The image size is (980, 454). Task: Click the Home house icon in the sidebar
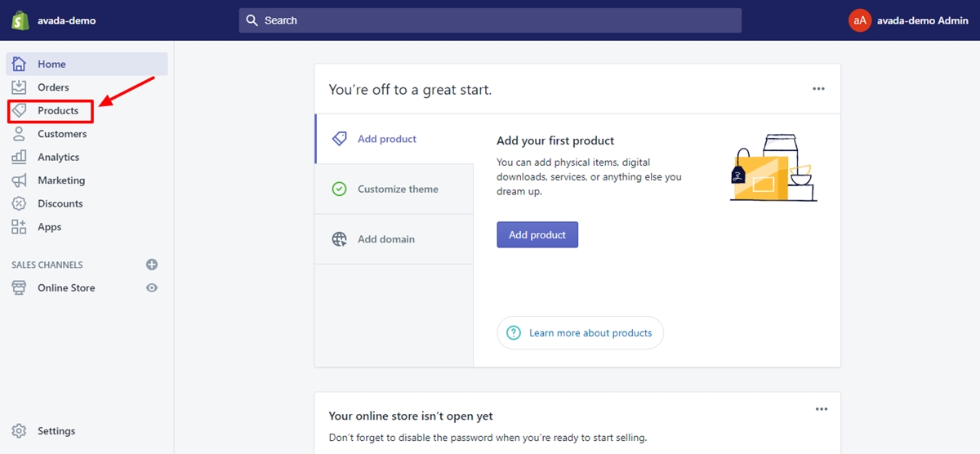20,64
